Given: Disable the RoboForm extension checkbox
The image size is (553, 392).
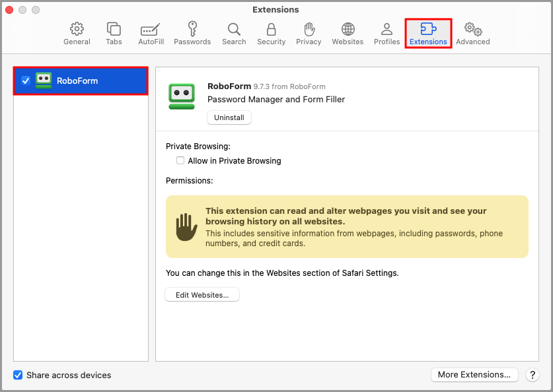Looking at the screenshot, I should point(26,81).
